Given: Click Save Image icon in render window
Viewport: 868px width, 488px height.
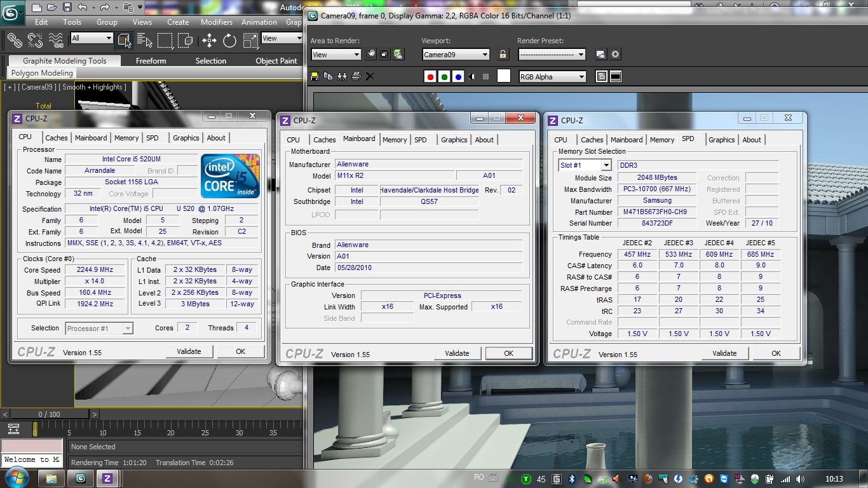Looking at the screenshot, I should click(x=315, y=76).
